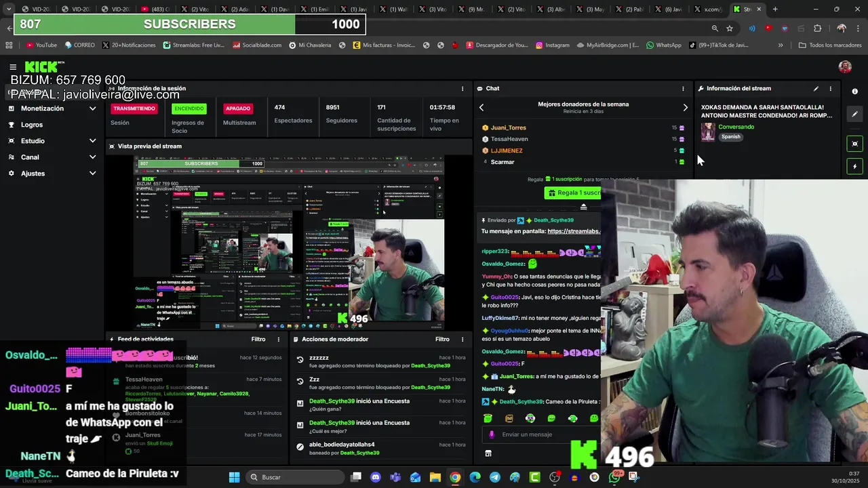Click the Kick logo

[41, 66]
